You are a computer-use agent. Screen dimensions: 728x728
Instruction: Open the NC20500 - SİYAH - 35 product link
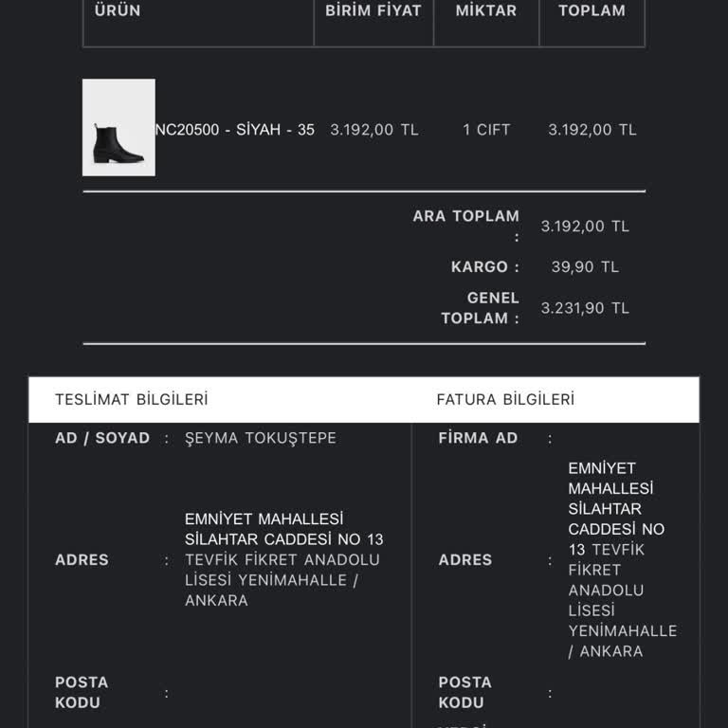[235, 130]
